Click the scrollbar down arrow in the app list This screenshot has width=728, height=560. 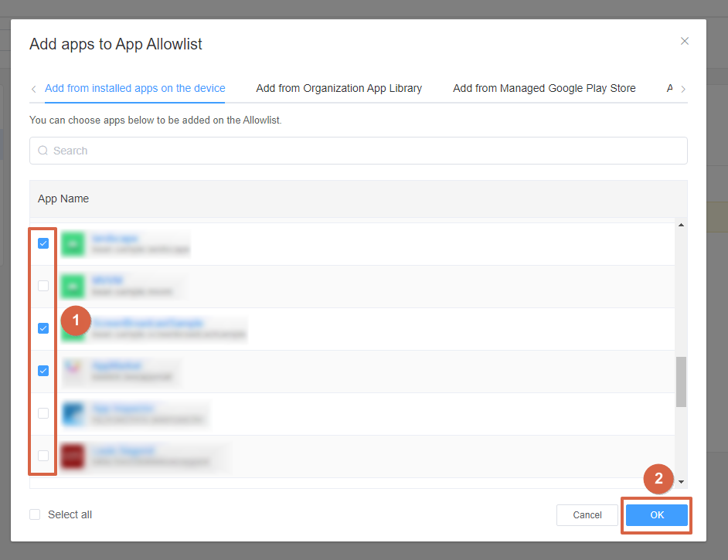point(681,482)
